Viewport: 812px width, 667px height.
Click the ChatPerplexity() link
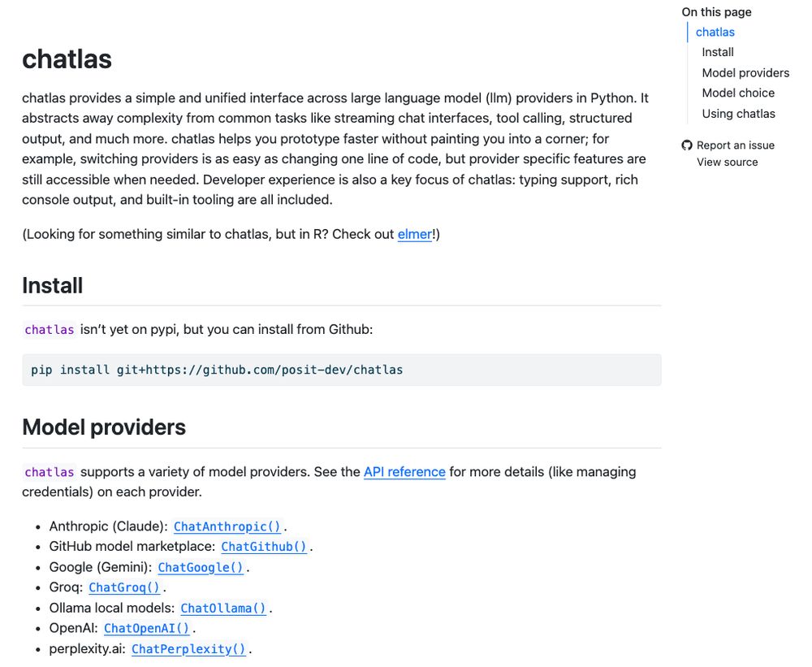[x=188, y=649]
